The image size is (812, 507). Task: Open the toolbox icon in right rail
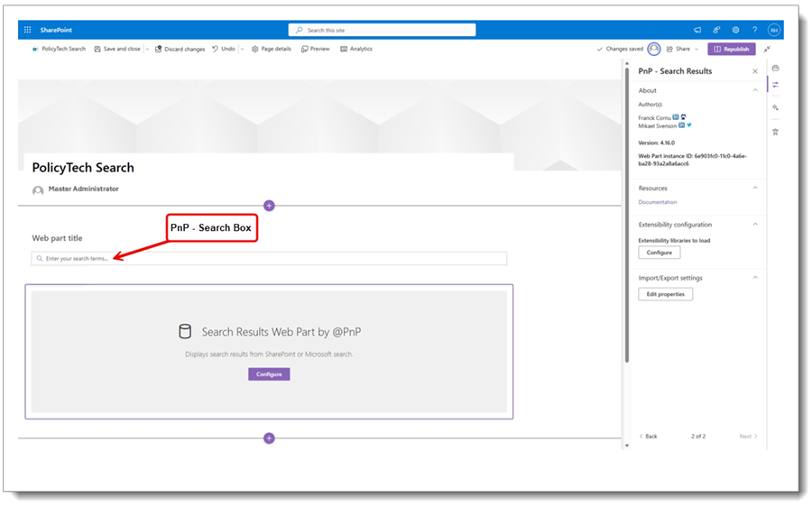coord(775,69)
